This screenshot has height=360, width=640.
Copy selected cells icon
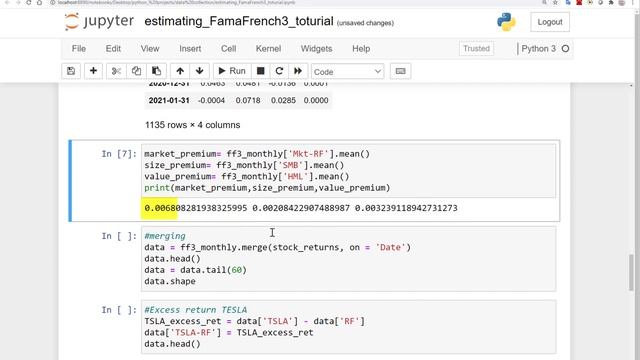coord(136,71)
